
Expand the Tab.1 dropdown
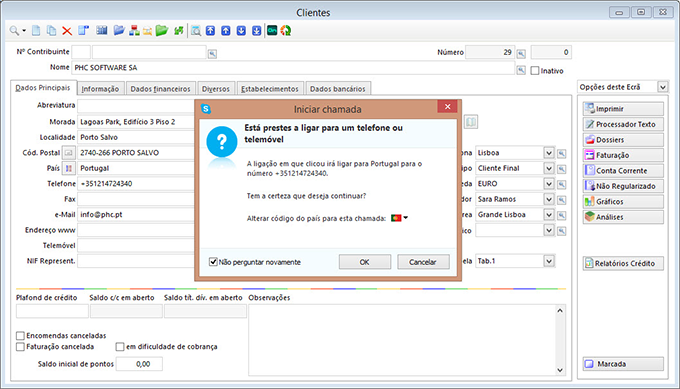click(549, 261)
